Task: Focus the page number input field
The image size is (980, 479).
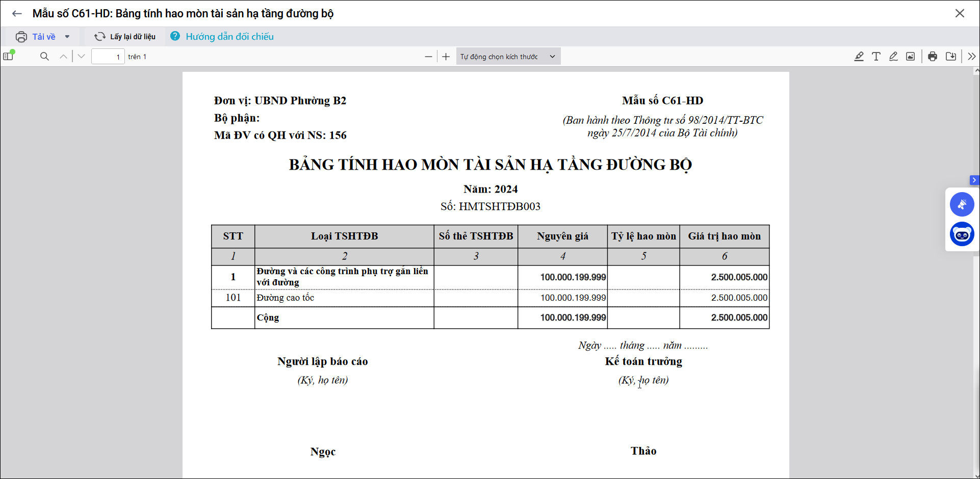Action: coord(108,57)
